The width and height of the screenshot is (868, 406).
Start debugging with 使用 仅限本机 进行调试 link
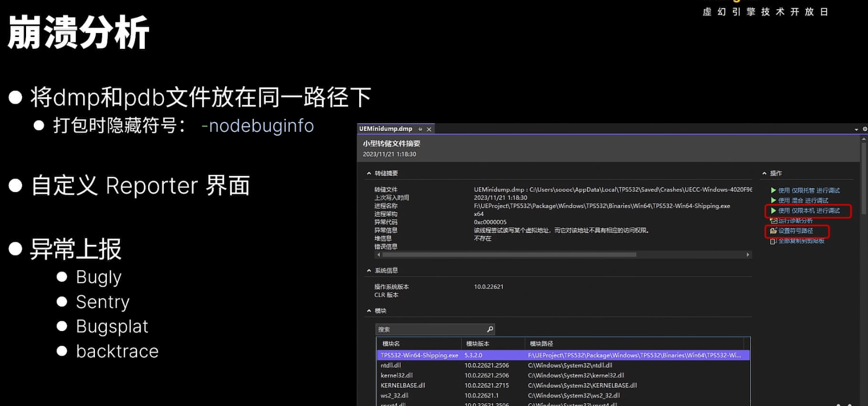pyautogui.click(x=809, y=211)
